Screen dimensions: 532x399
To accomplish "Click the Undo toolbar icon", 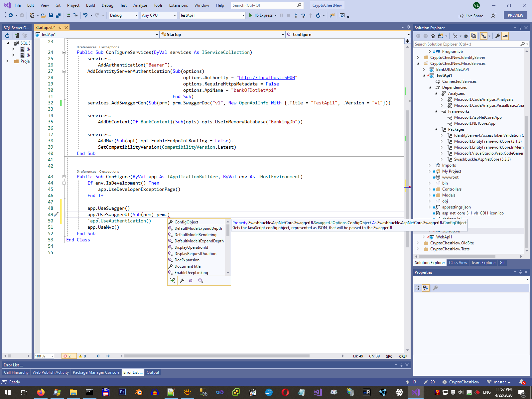I will (85, 15).
